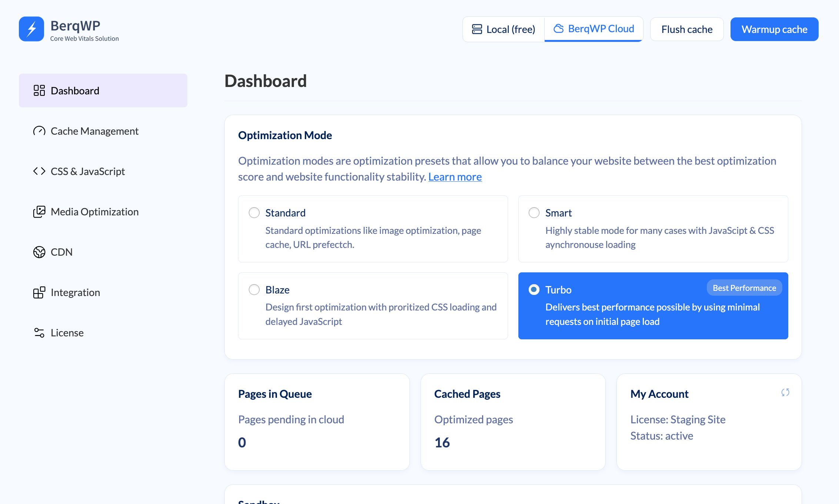Click the 'Optimized pages' text
839x504 pixels.
(x=474, y=419)
